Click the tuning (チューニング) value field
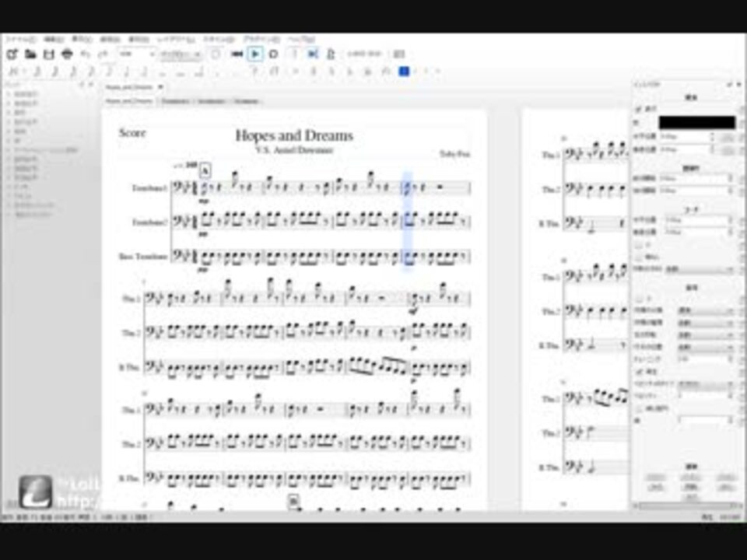This screenshot has width=747, height=560. [x=706, y=359]
